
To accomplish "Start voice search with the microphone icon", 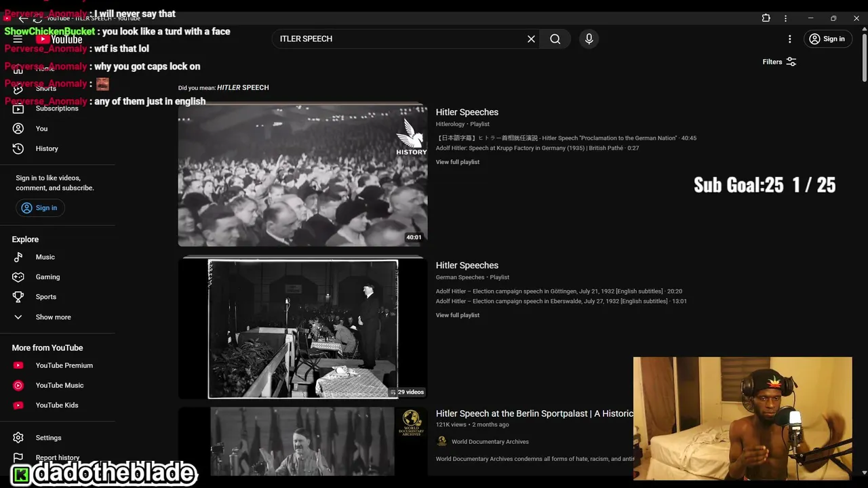I will coord(589,39).
